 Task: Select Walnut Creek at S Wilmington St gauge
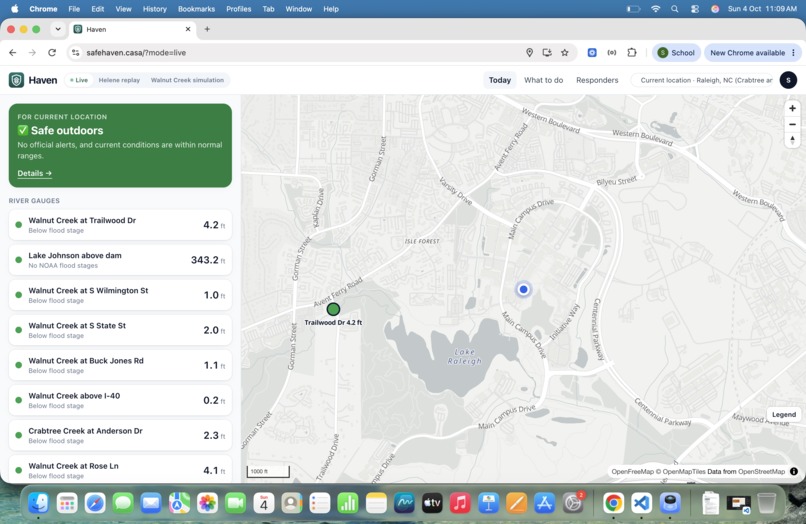pyautogui.click(x=120, y=295)
